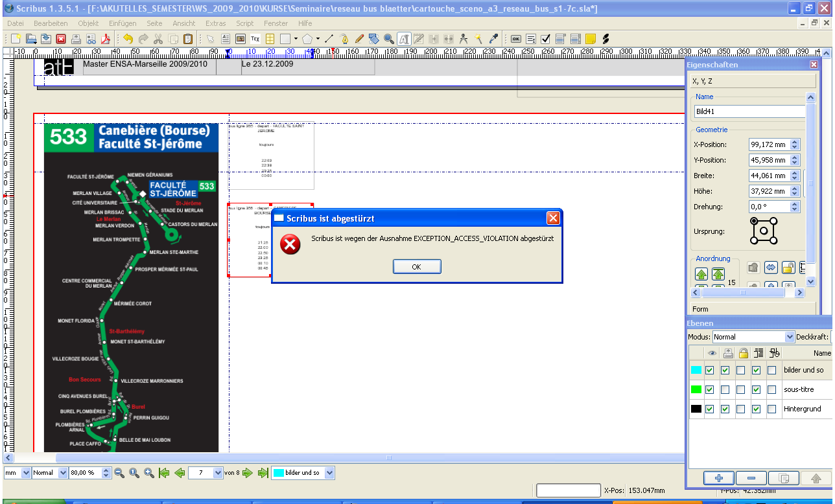Open the Einfügen menu
This screenshot has height=504, width=835.
point(123,23)
